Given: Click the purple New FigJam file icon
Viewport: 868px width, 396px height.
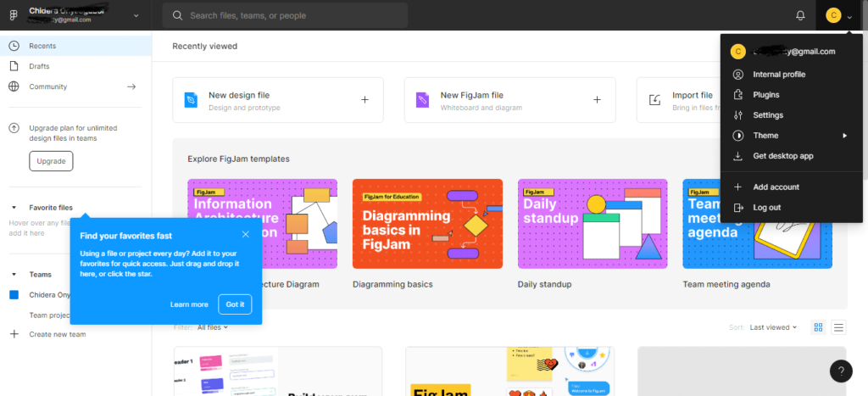Looking at the screenshot, I should (422, 100).
